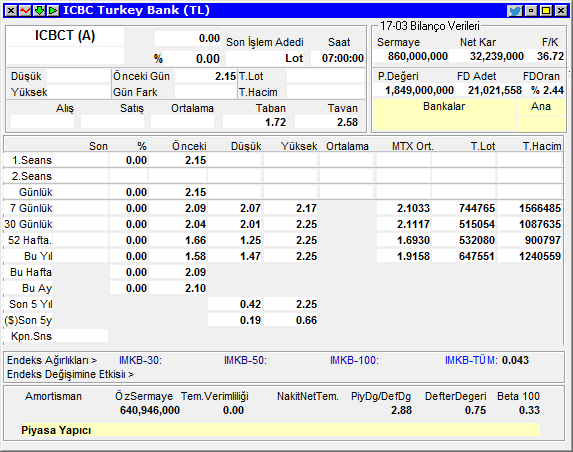
Task: Click the Bu Yıl row label
Action: click(38, 256)
